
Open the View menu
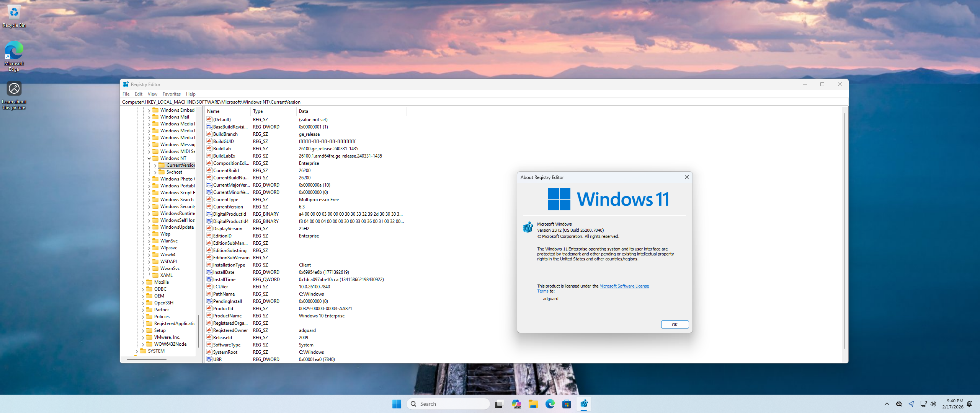pos(152,94)
